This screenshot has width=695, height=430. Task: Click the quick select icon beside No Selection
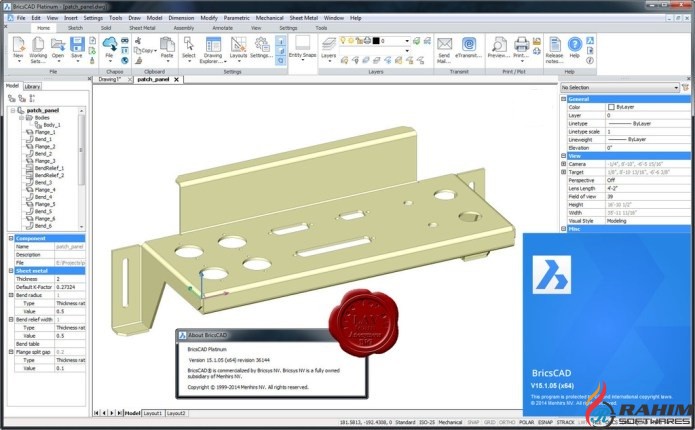686,87
